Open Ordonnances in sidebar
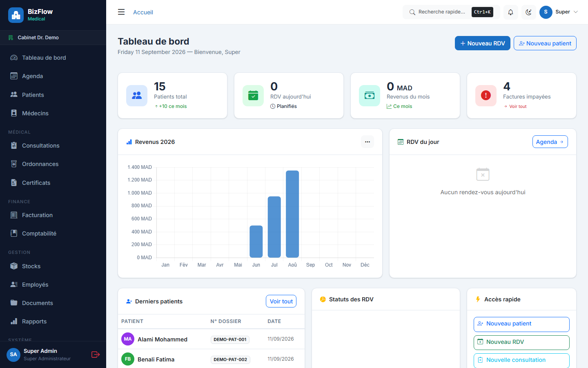588x368 pixels. tap(53, 164)
